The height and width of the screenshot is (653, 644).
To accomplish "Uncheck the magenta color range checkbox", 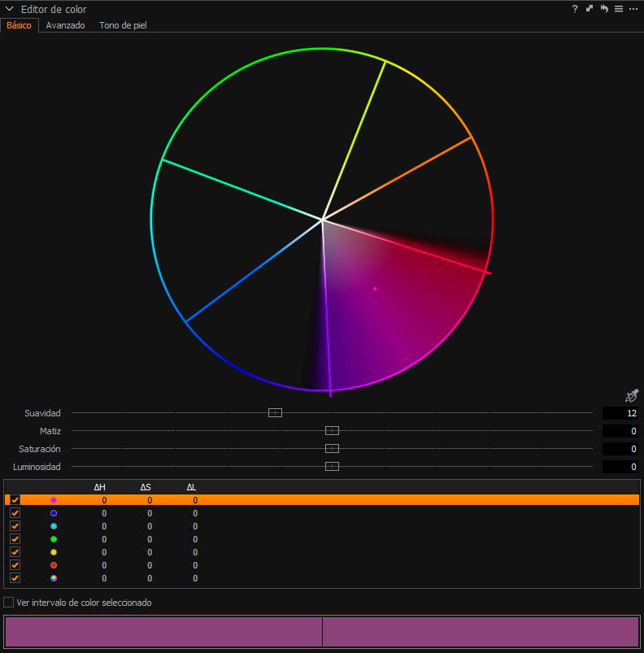I will click(15, 500).
